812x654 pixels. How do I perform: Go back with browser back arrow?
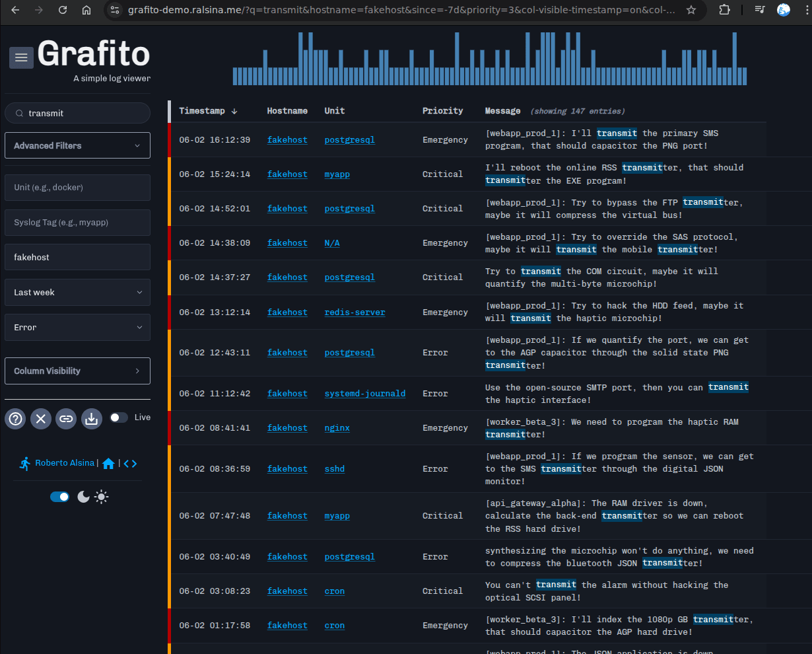pos(15,10)
